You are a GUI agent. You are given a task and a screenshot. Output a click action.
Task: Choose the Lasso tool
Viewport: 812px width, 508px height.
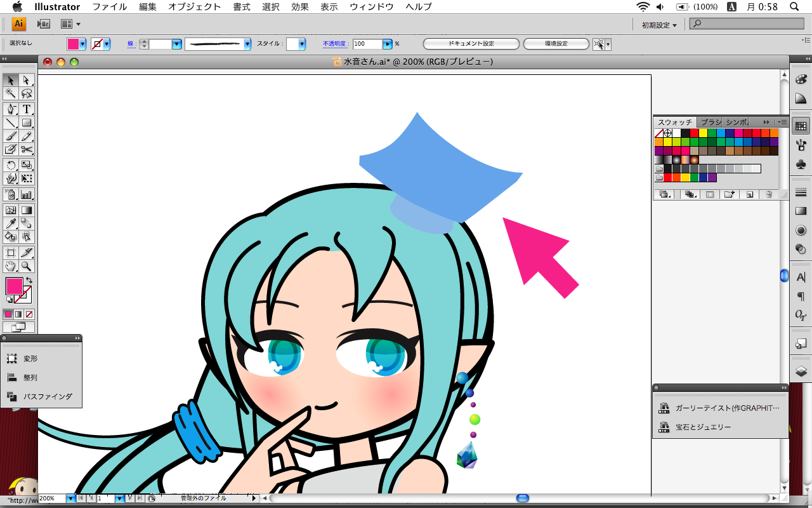click(x=27, y=93)
